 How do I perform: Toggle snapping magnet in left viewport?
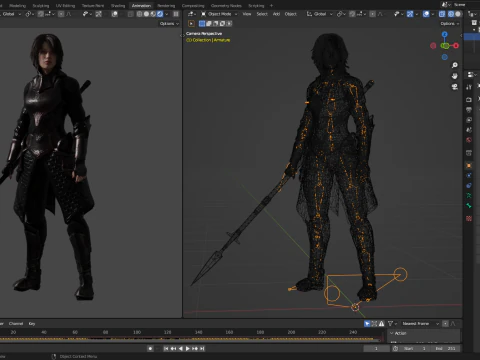41,14
